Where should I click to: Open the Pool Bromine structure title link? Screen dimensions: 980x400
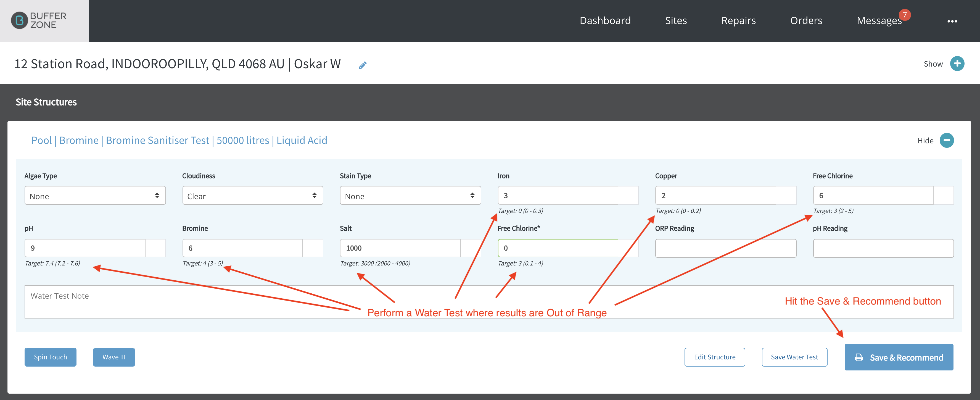pos(179,140)
